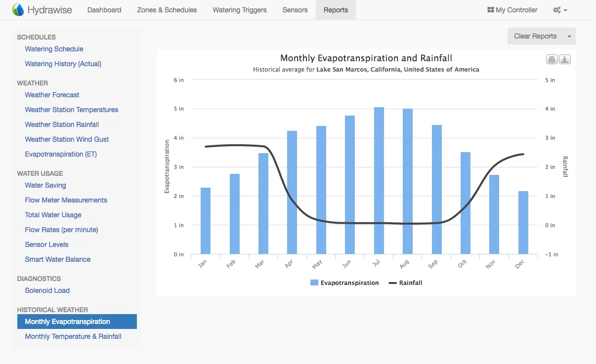Open the Sensors tab
The width and height of the screenshot is (596, 364).
tap(295, 10)
